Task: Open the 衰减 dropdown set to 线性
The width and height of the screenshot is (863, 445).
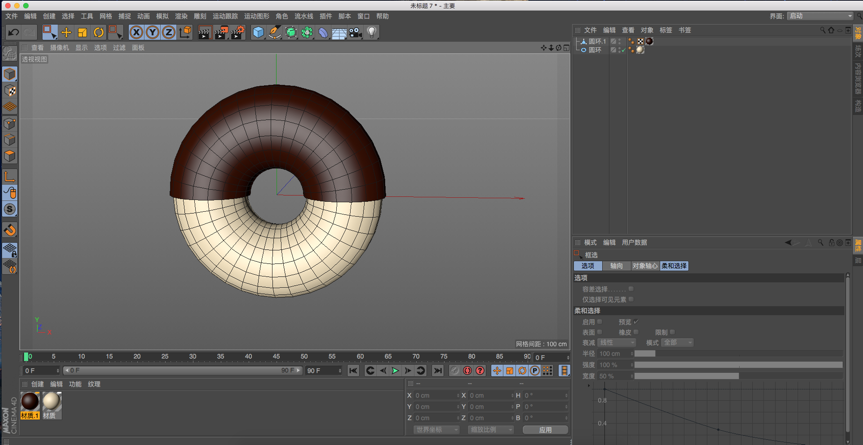Action: tap(617, 342)
